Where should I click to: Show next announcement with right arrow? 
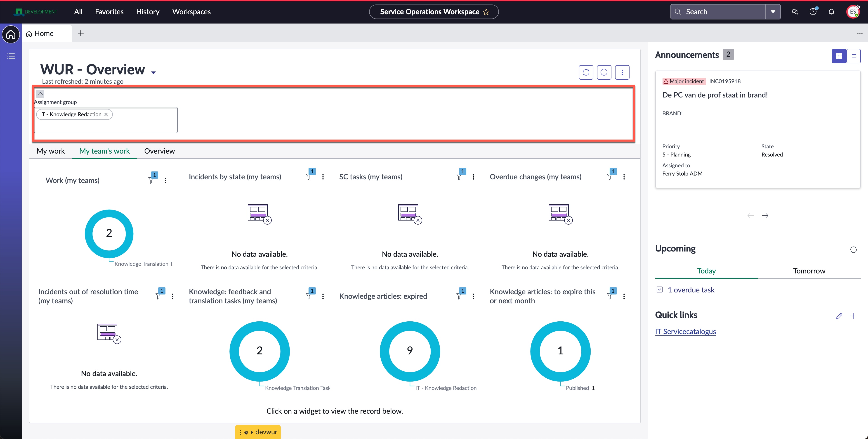(x=765, y=216)
